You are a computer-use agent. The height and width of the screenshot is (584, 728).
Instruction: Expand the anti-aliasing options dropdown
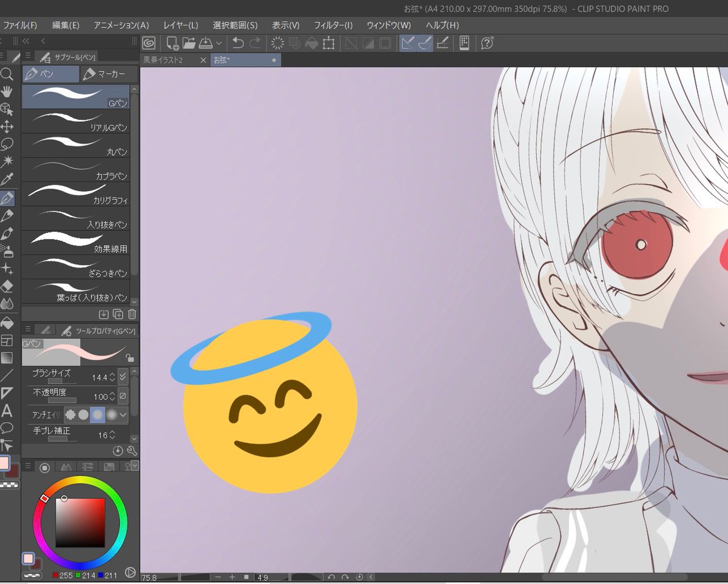[124, 415]
